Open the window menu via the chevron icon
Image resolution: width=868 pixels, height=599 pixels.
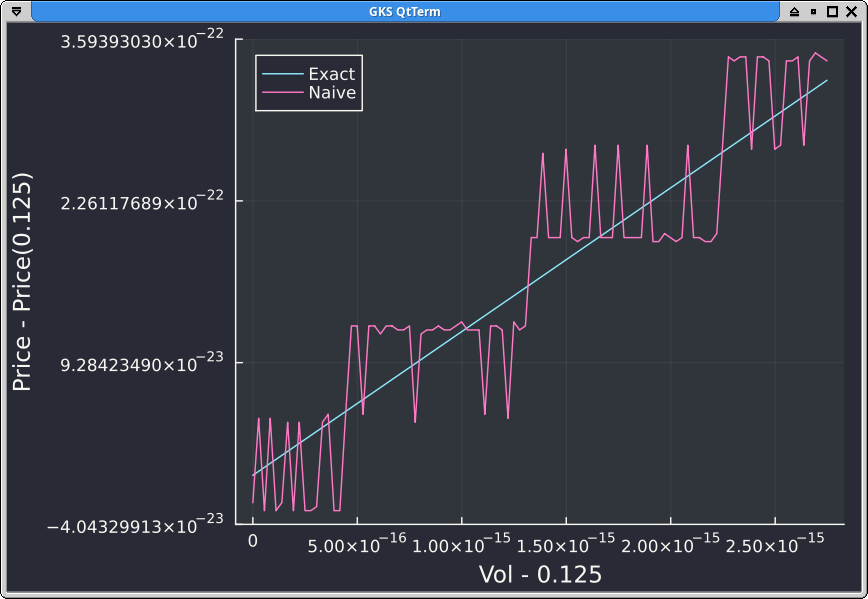[14, 10]
